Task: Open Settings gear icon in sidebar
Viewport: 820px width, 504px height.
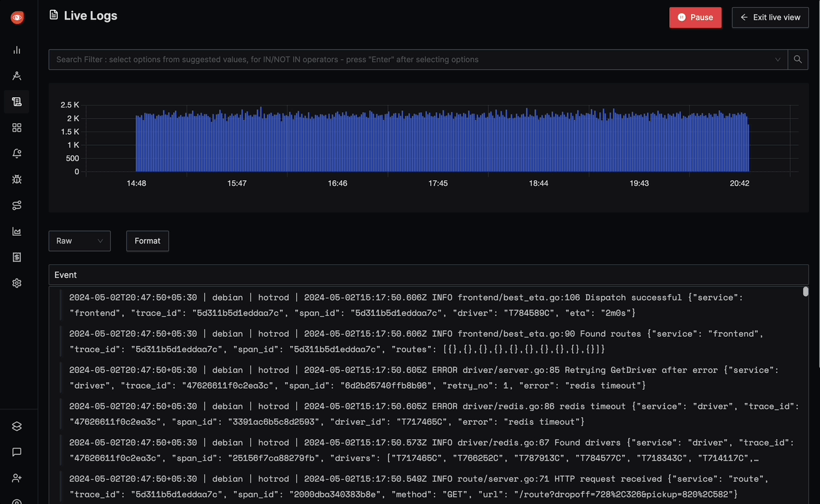Action: [17, 283]
